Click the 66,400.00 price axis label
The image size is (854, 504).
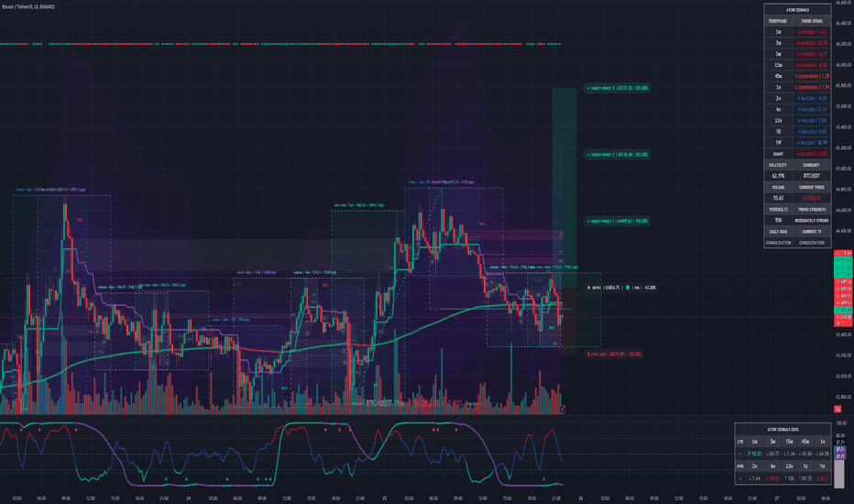pyautogui.click(x=844, y=24)
